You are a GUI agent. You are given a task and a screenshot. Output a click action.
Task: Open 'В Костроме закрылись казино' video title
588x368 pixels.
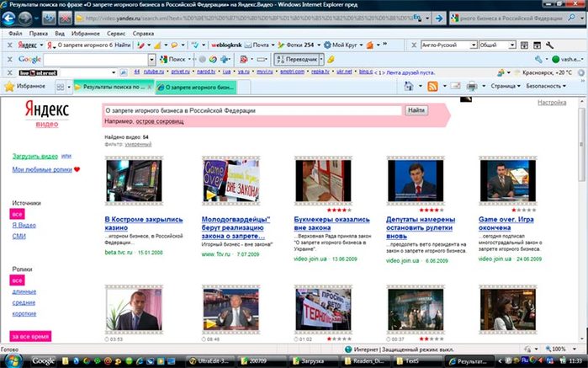pyautogui.click(x=144, y=223)
